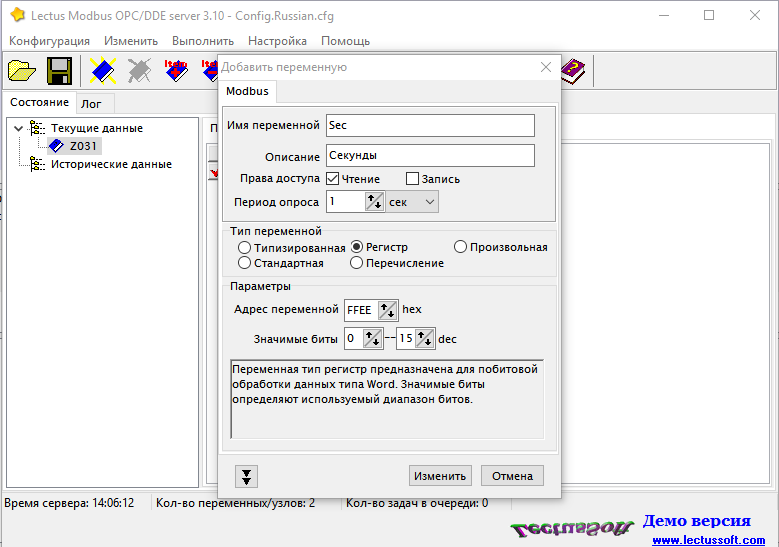
Task: Choose the Перечисление radio button
Action: (x=357, y=263)
